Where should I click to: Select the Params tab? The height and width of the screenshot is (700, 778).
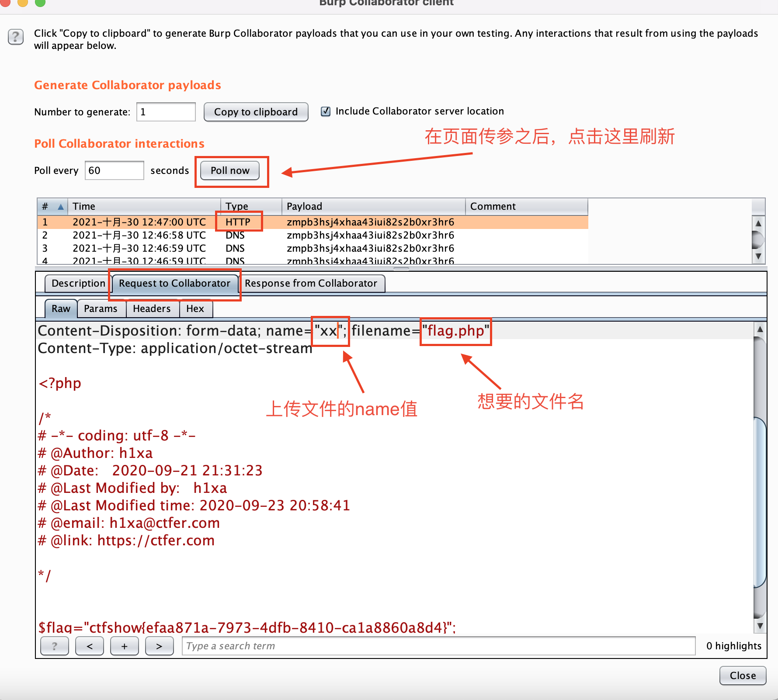point(101,308)
